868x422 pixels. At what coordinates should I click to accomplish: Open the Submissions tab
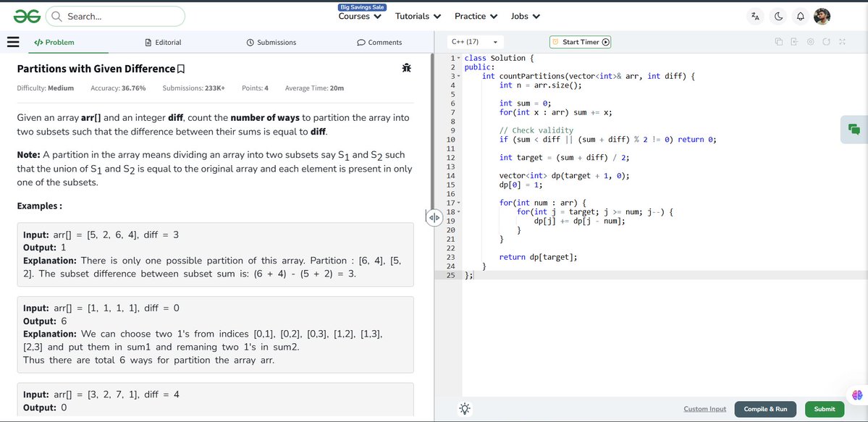(271, 42)
